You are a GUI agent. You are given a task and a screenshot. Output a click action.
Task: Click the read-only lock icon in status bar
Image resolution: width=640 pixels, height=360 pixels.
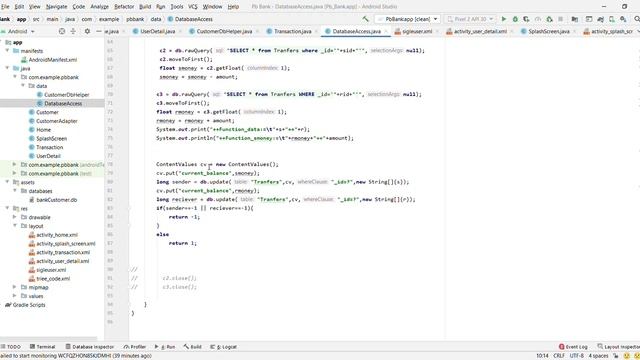coord(616,356)
